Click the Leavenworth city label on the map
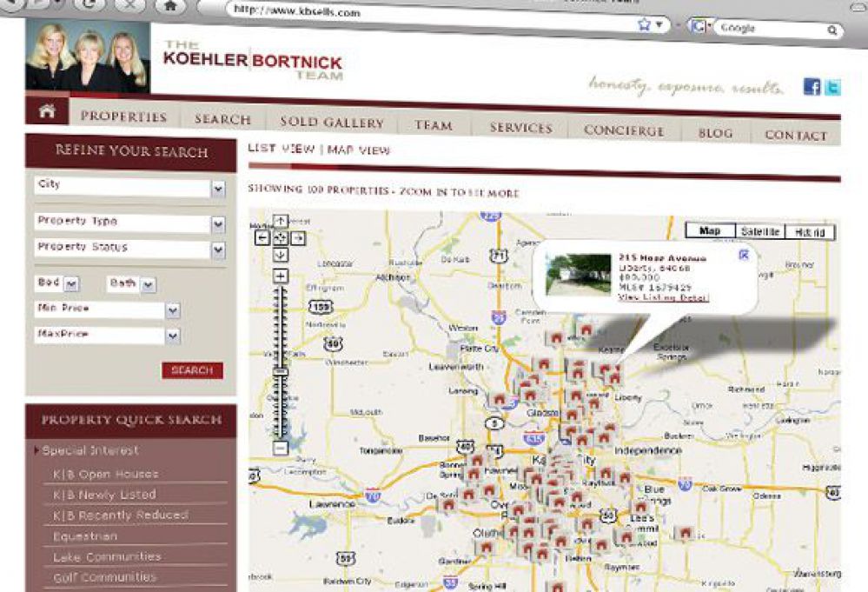Image resolution: width=868 pixels, height=592 pixels. coord(456,367)
